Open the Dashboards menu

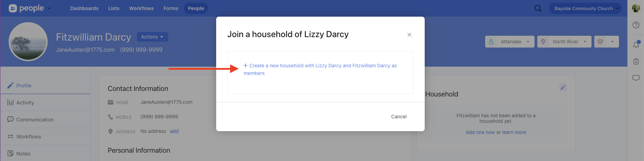(x=84, y=8)
